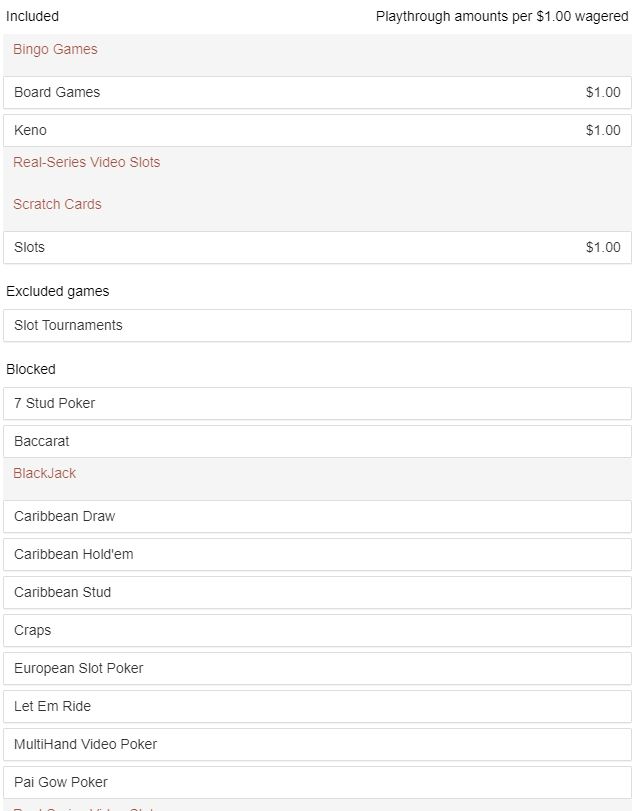Click the Baccarat blocked row
639x811 pixels.
317,441
